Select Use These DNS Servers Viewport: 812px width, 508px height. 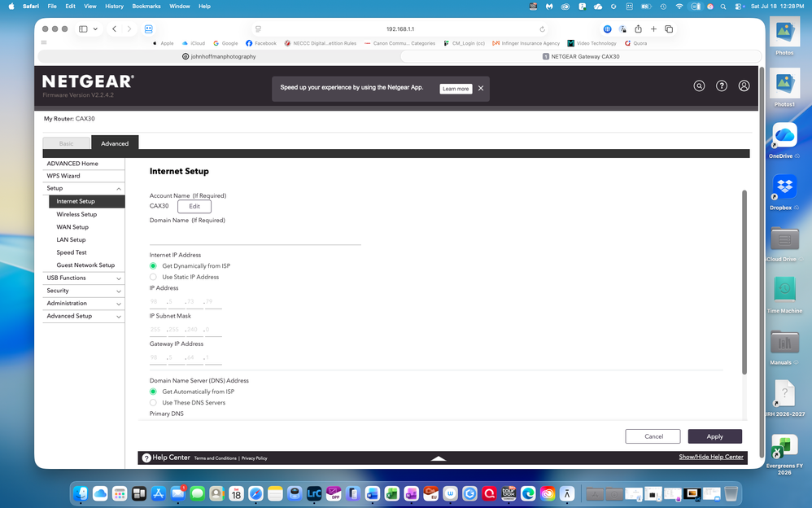pos(153,402)
